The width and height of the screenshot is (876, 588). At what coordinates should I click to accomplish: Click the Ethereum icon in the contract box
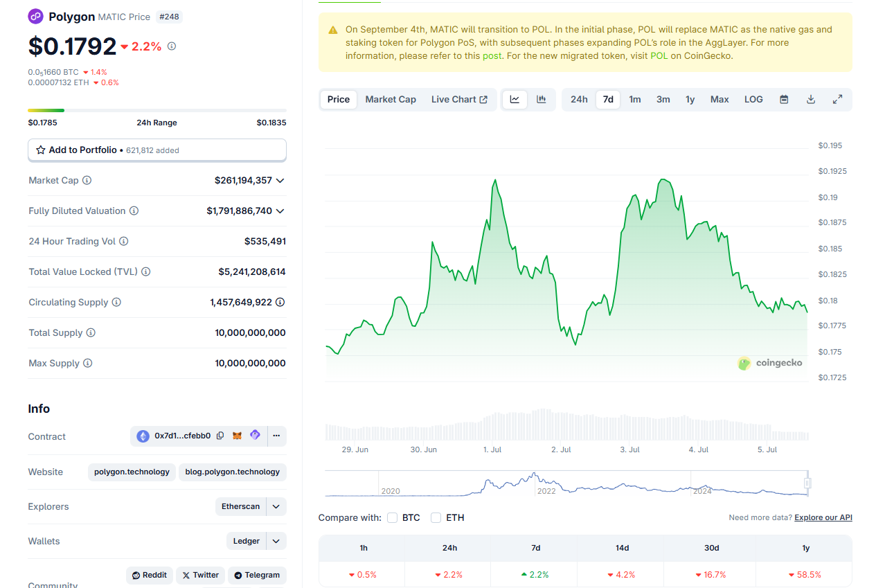[x=143, y=436]
